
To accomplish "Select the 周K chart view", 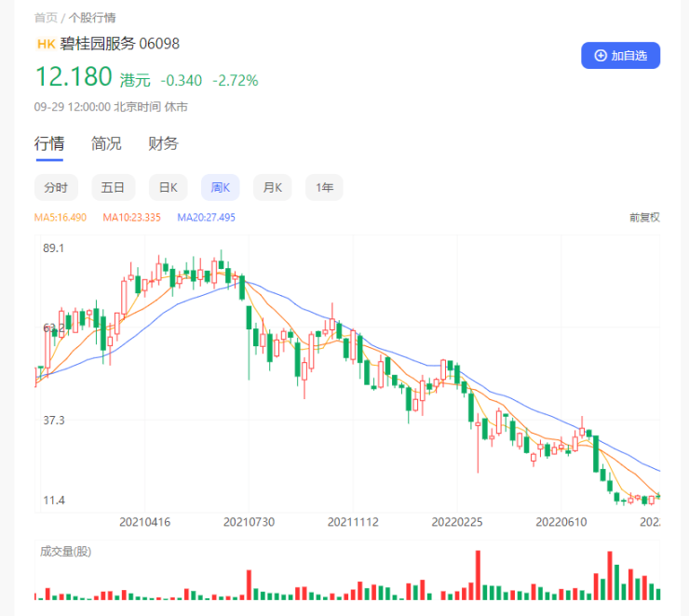I will pos(221,187).
